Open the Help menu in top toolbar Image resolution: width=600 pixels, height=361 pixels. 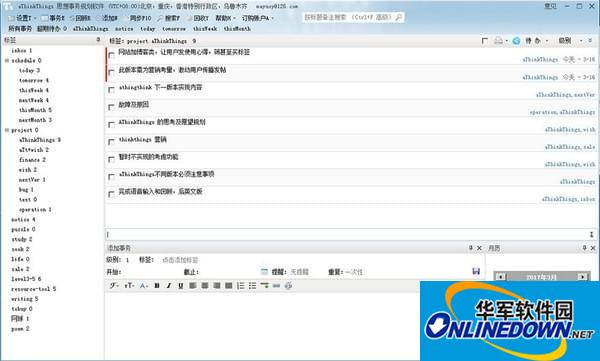(225, 18)
